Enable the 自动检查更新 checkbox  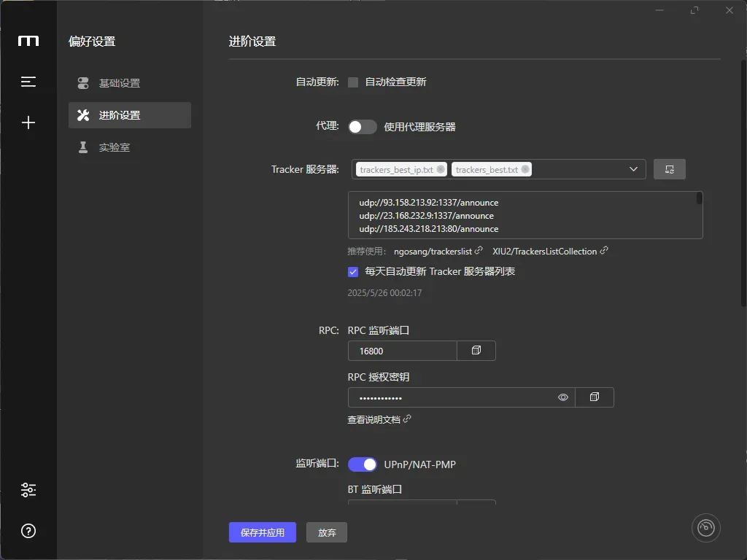tap(353, 82)
